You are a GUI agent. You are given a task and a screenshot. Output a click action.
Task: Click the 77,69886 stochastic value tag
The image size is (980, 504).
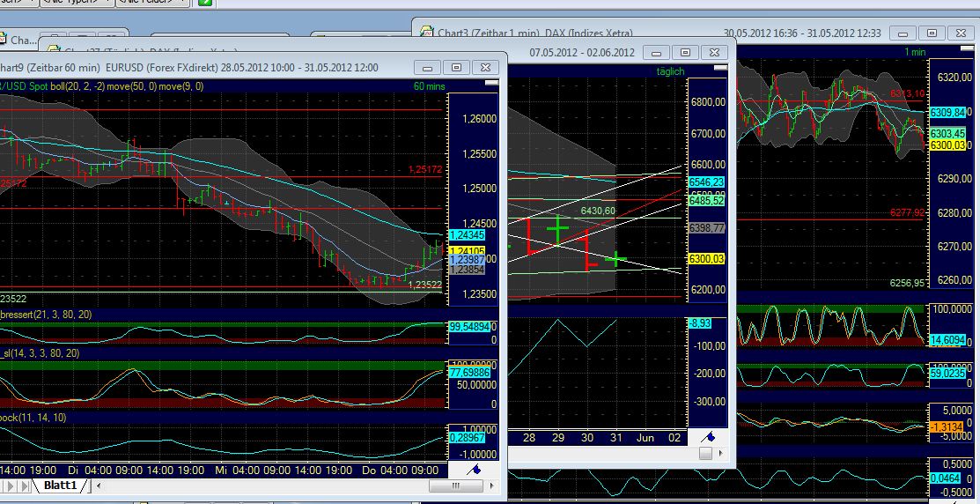coord(469,372)
